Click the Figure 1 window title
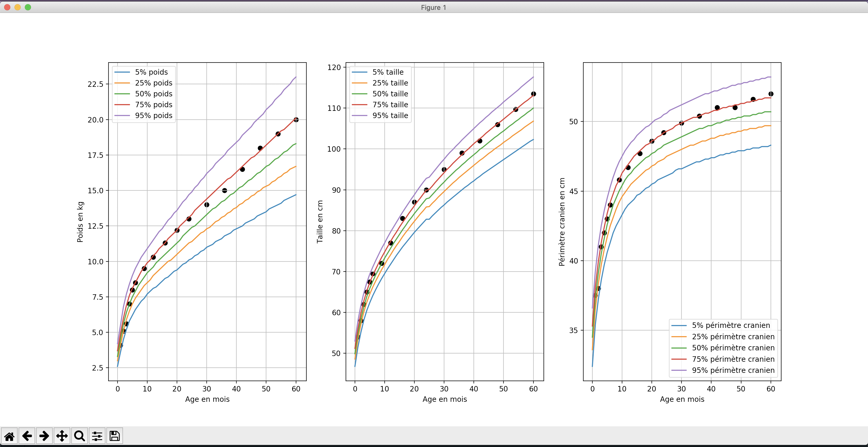The height and width of the screenshot is (447, 868). (434, 7)
